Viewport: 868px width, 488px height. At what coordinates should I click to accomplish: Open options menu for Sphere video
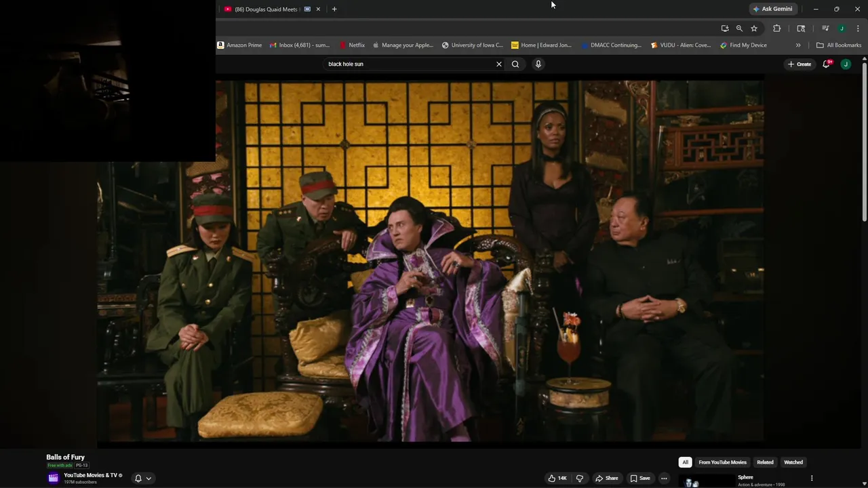click(812, 479)
